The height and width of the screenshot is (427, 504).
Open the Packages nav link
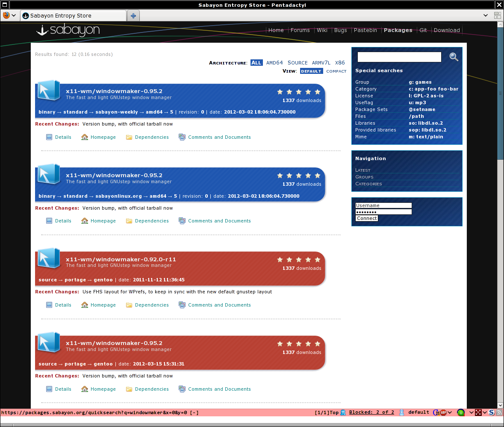coord(398,30)
